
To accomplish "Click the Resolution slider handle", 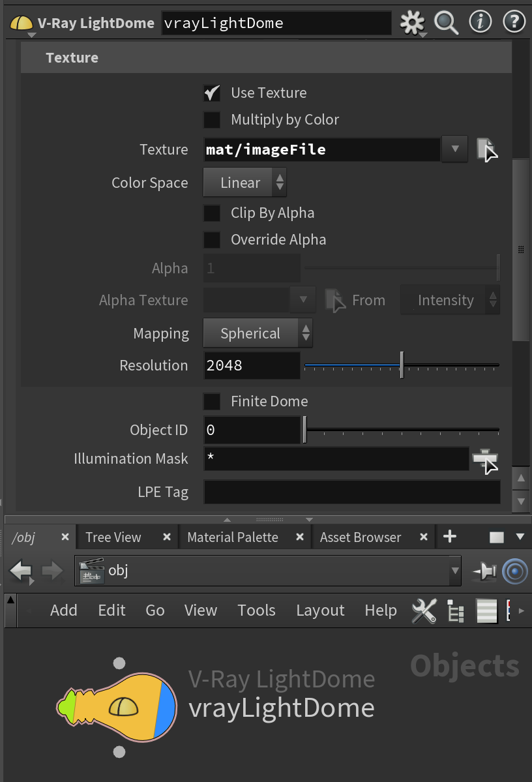I will tap(402, 365).
